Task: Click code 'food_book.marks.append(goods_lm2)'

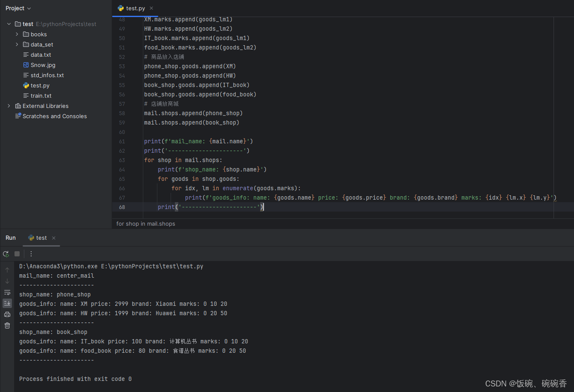Action: tap(200, 47)
